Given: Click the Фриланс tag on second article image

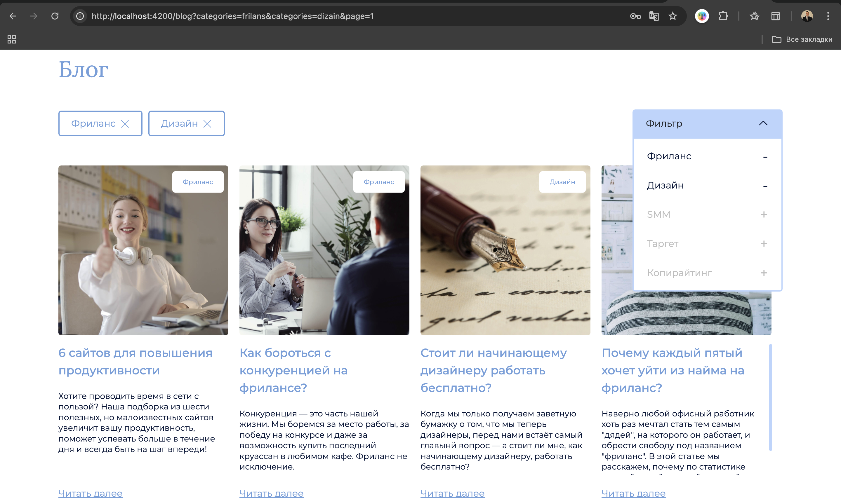Looking at the screenshot, I should click(x=379, y=182).
